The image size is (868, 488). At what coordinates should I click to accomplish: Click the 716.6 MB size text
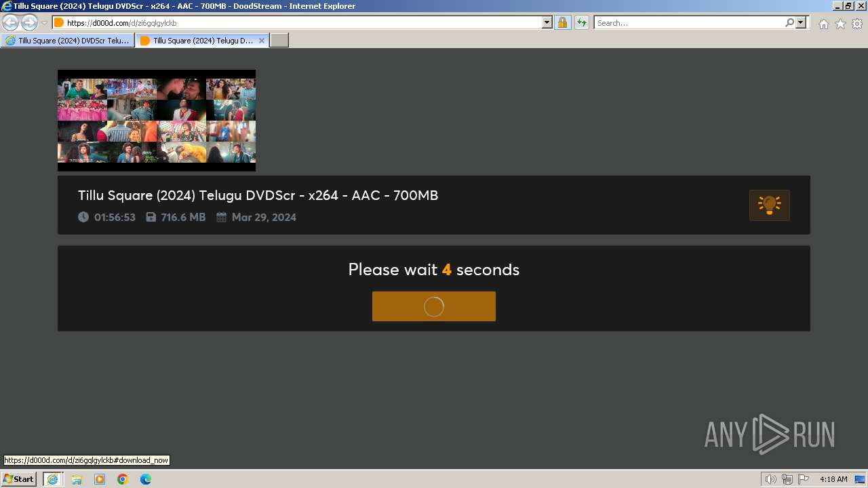[x=183, y=218]
